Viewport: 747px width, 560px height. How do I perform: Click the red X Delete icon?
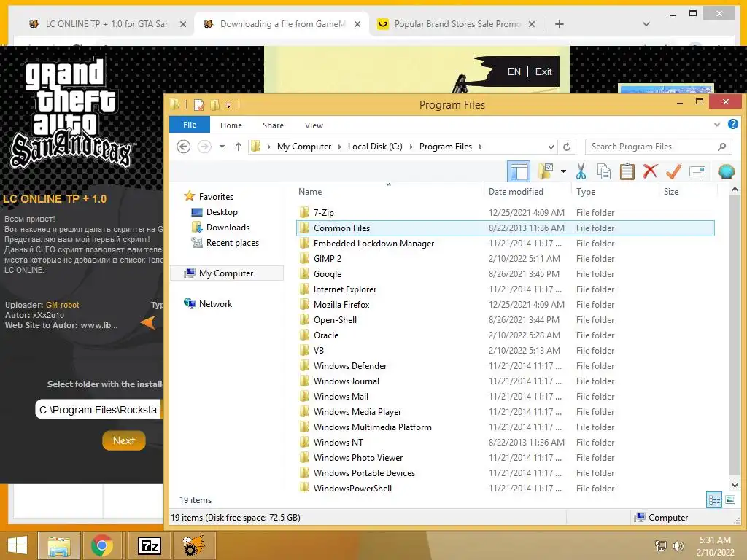(x=650, y=171)
